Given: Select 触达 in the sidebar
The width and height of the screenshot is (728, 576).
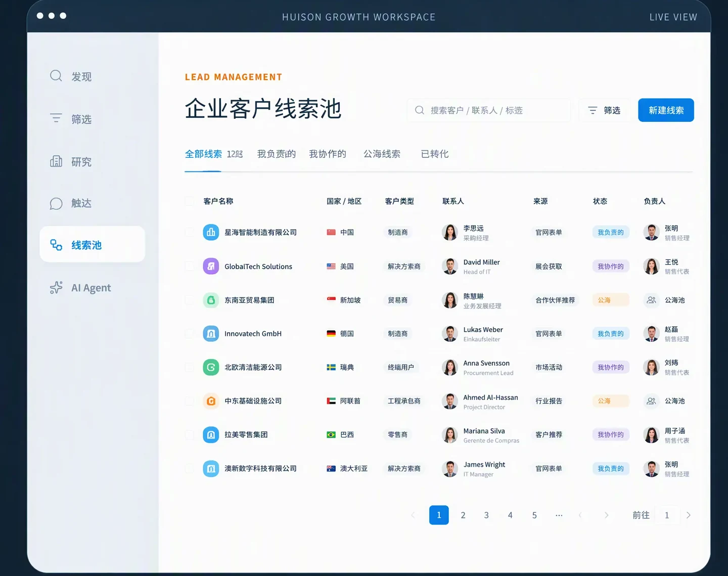Looking at the screenshot, I should (71, 203).
